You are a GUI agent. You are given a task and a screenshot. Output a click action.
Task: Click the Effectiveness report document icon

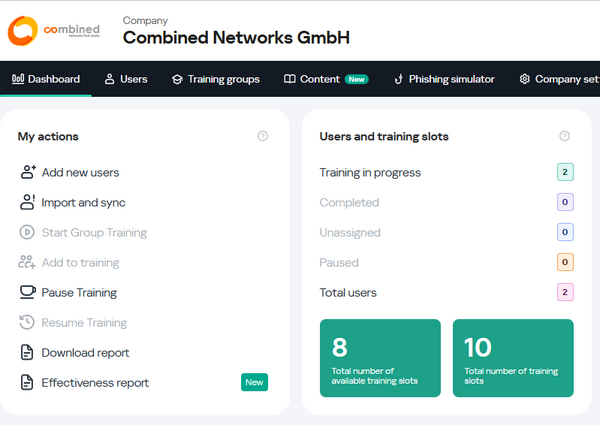click(x=28, y=383)
